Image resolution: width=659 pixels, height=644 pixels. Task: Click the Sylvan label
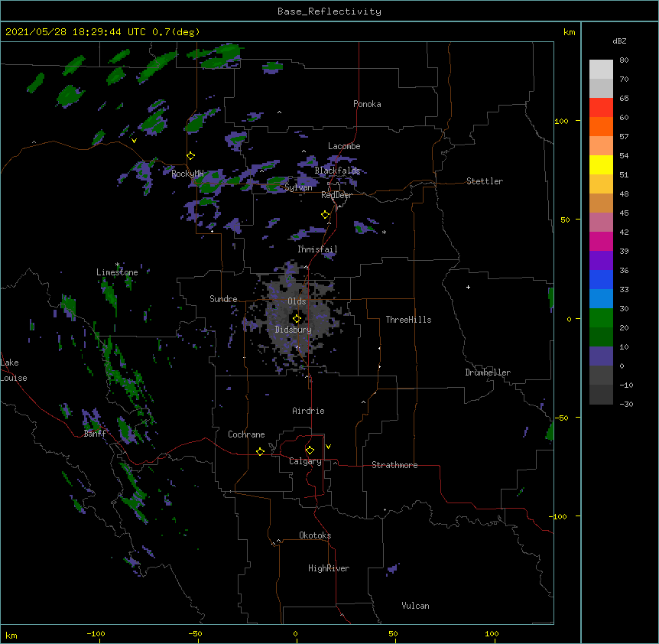(x=298, y=187)
